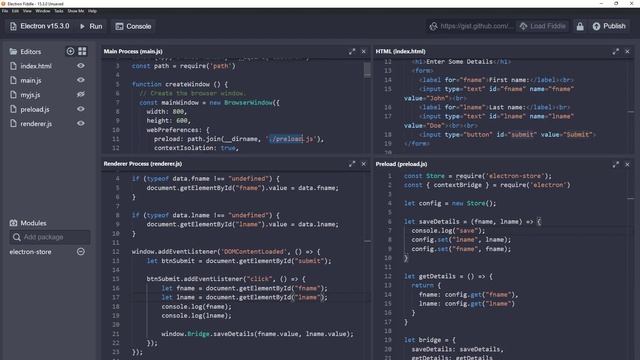Click the GitHub gist URL field
This screenshot has width=640, height=360.
[476, 26]
